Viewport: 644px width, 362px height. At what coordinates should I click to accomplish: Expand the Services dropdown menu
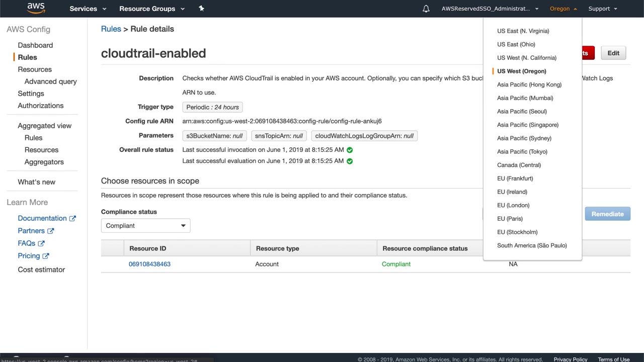point(88,9)
